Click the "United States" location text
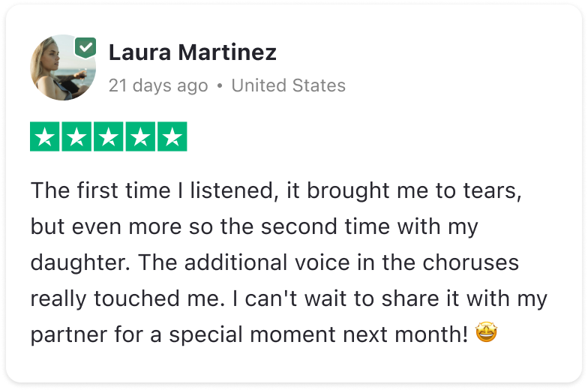The width and height of the screenshot is (588, 390). pos(288,85)
